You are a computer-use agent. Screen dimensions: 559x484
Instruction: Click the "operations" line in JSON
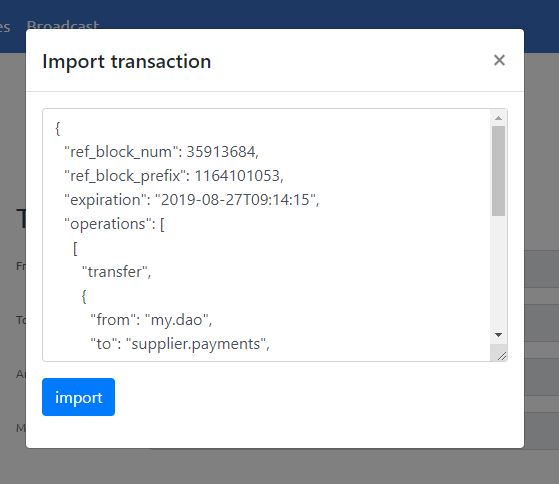[x=114, y=224]
